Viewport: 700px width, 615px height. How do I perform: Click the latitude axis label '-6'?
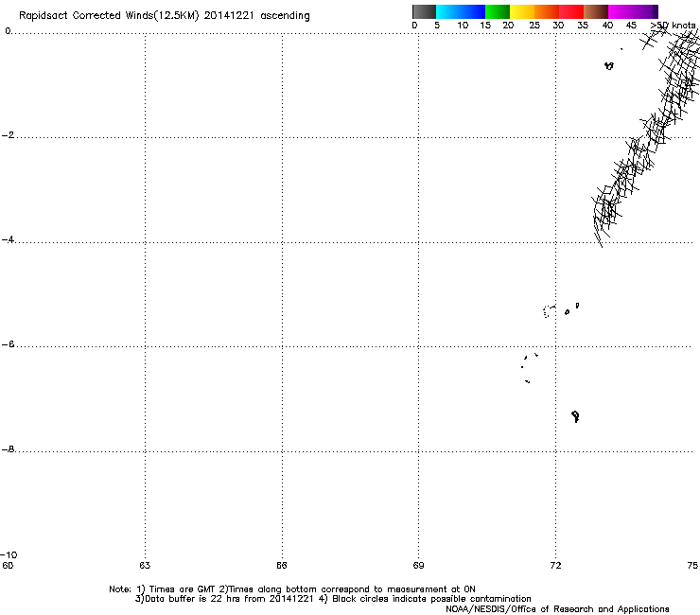pos(9,343)
